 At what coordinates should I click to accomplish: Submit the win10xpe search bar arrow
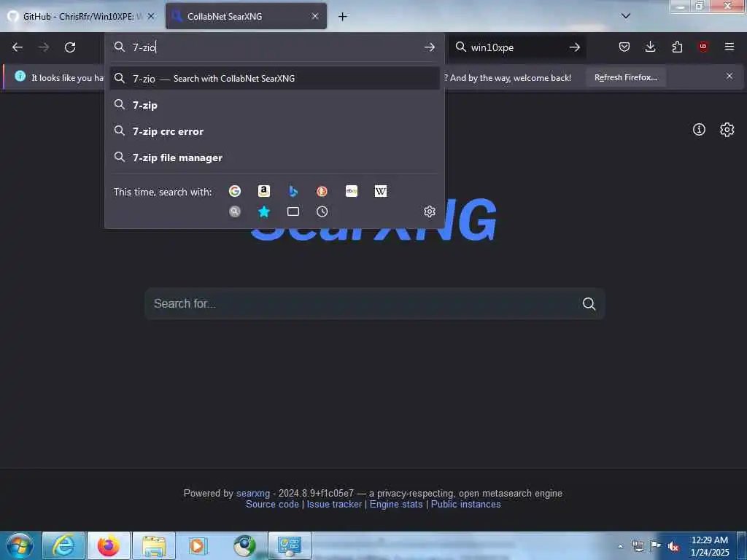575,47
